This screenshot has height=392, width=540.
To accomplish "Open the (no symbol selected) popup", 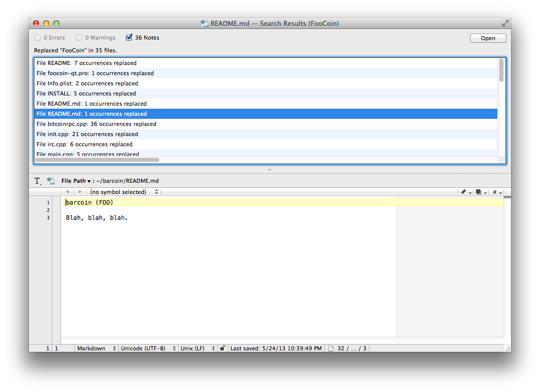I will point(124,192).
